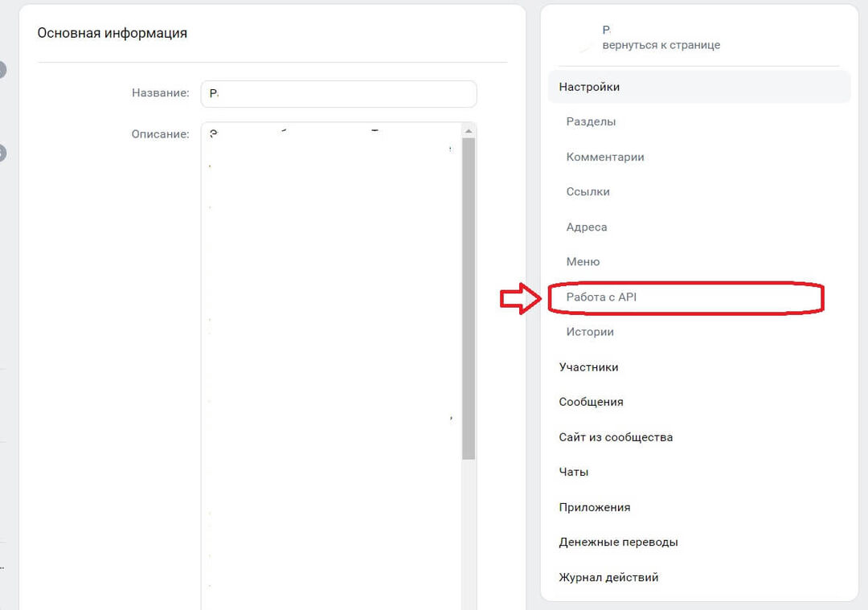Open the "Сайт из сообщества" section

click(x=616, y=436)
